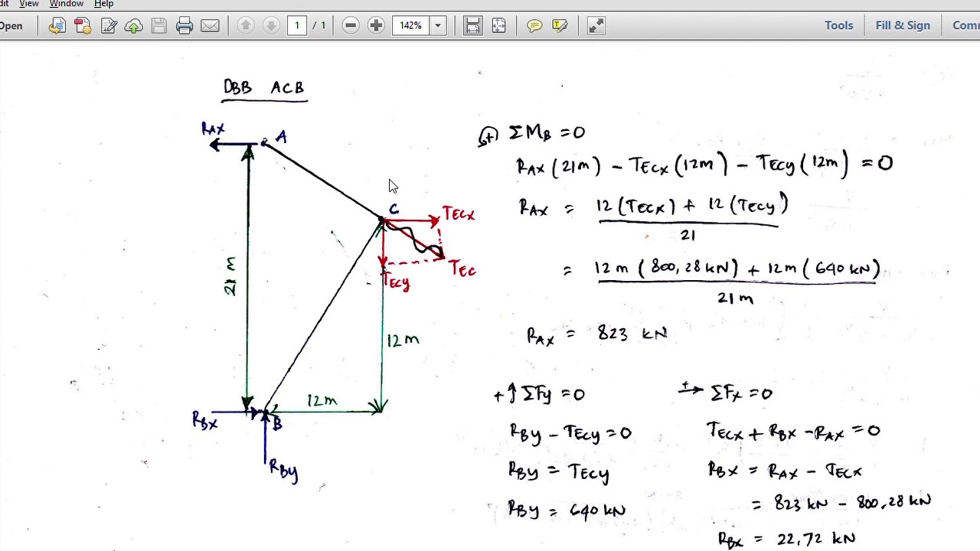
Task: Click the zoom percentage field showing 142%
Action: [411, 26]
